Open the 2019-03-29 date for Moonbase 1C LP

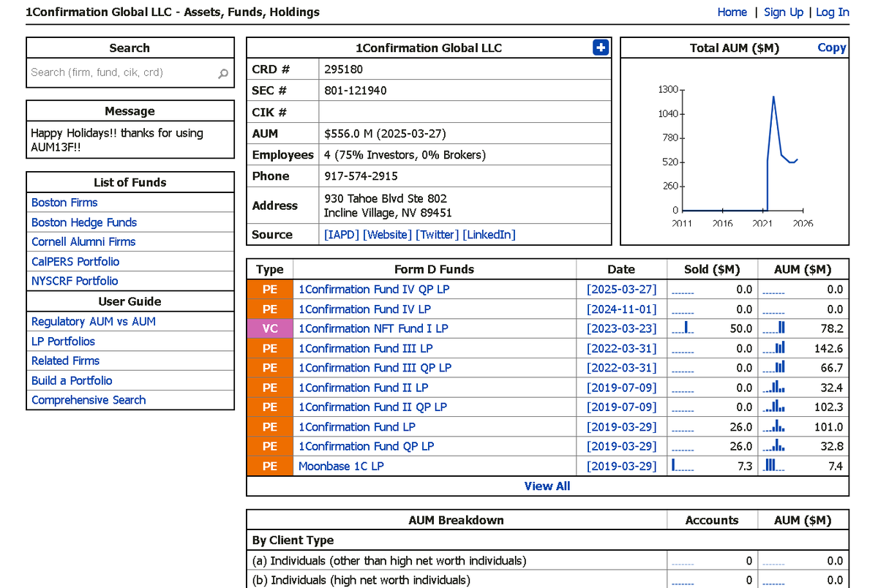pos(622,466)
